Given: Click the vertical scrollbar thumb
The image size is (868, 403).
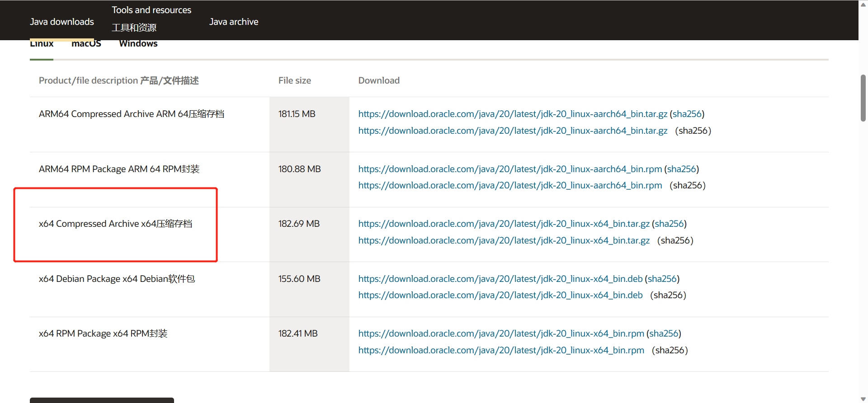Looking at the screenshot, I should 863,98.
